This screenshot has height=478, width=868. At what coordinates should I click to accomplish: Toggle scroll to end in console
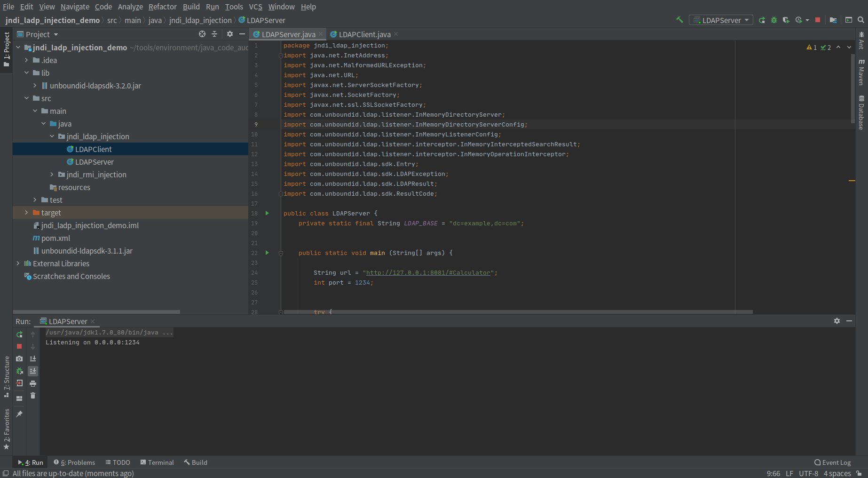[x=33, y=371]
